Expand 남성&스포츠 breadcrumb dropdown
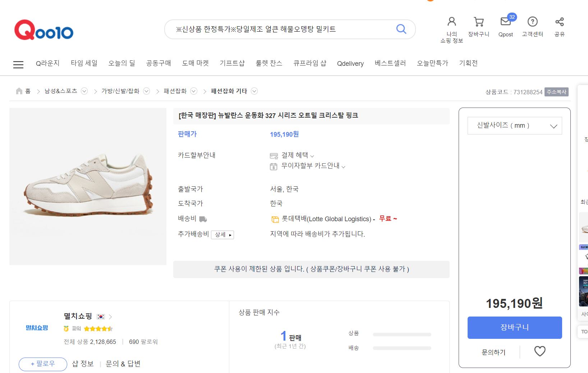 [x=84, y=91]
